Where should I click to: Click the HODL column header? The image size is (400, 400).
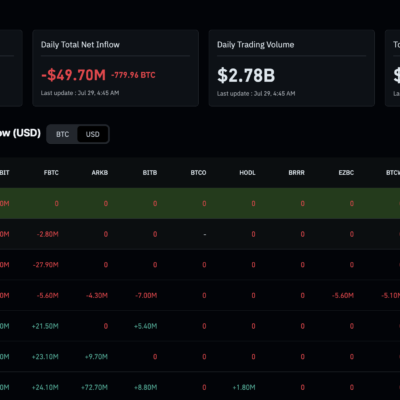(247, 173)
